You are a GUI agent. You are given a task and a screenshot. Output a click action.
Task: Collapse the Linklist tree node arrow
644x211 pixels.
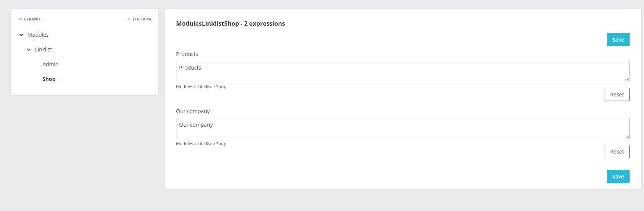click(29, 50)
